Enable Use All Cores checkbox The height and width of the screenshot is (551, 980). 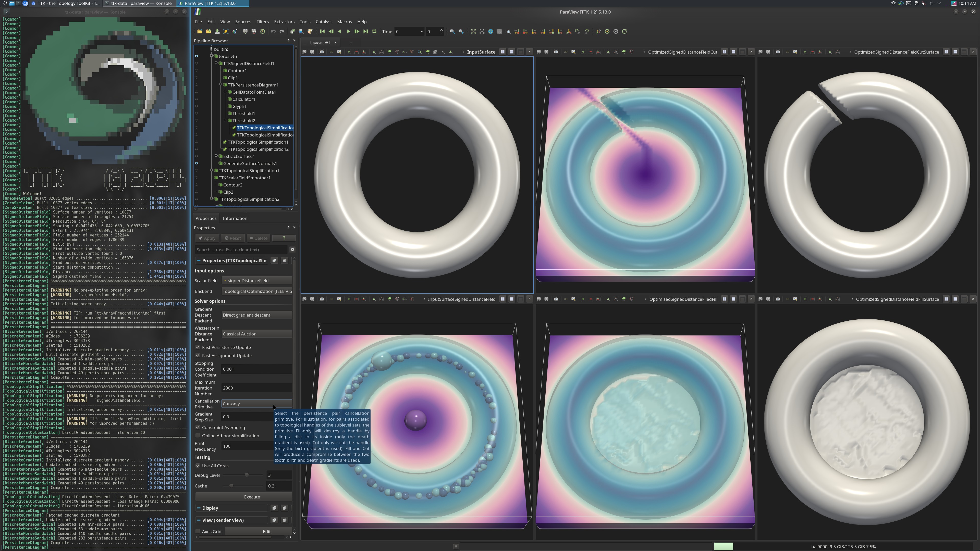click(x=197, y=466)
